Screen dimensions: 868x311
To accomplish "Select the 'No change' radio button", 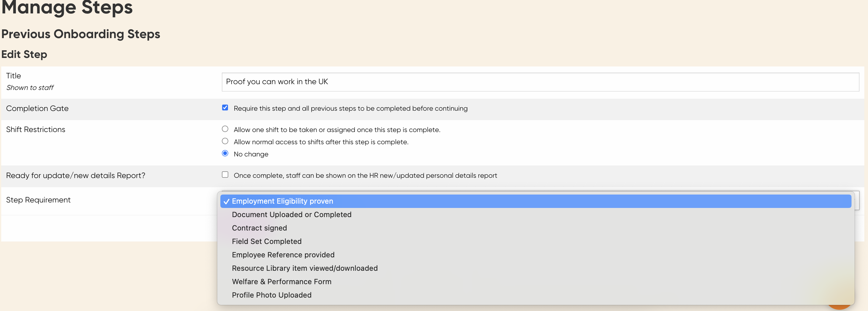I will pos(225,153).
